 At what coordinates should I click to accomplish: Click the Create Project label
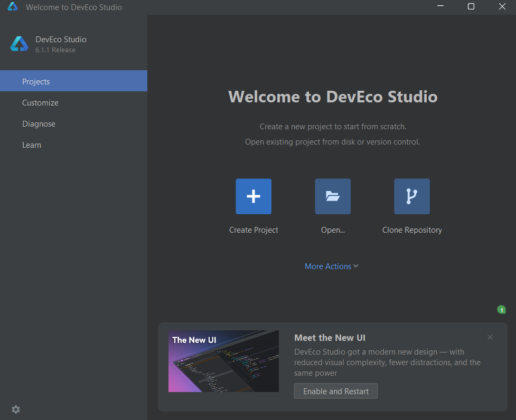point(254,230)
